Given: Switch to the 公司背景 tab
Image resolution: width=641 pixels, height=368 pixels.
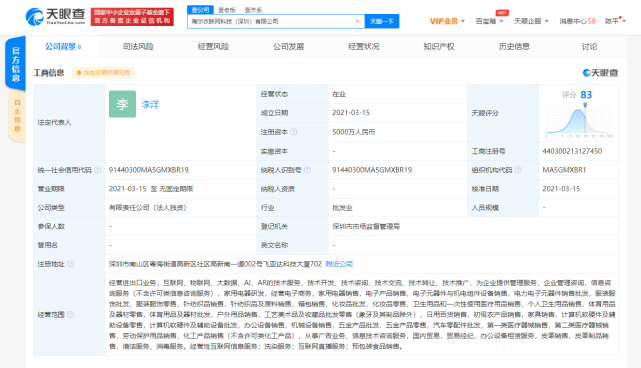Looking at the screenshot, I should coord(63,47).
